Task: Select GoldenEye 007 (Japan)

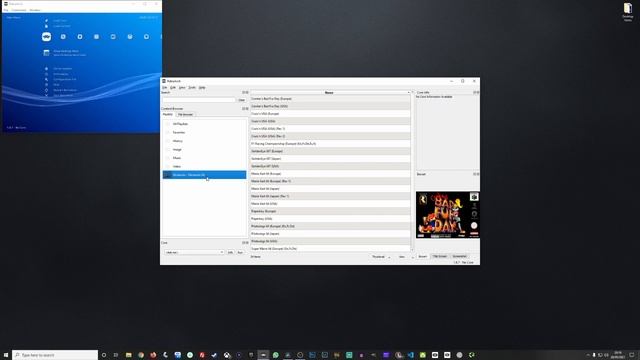Action: [330, 158]
